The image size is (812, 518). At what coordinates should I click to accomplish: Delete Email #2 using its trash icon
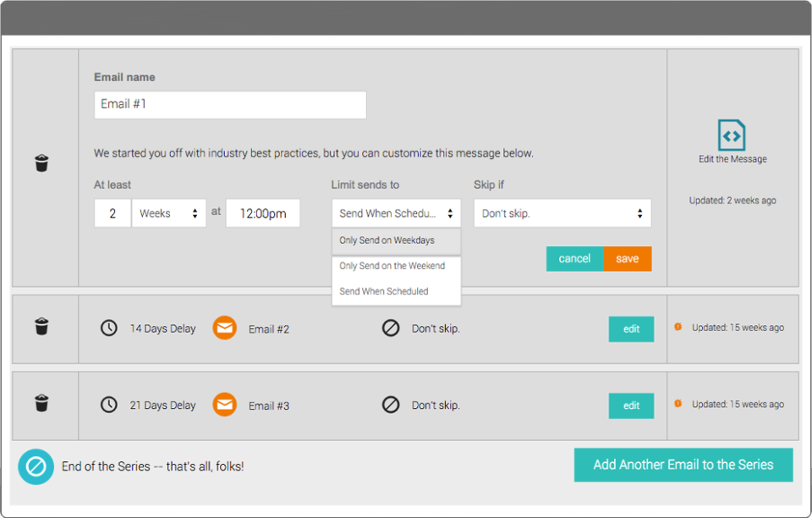pos(42,328)
